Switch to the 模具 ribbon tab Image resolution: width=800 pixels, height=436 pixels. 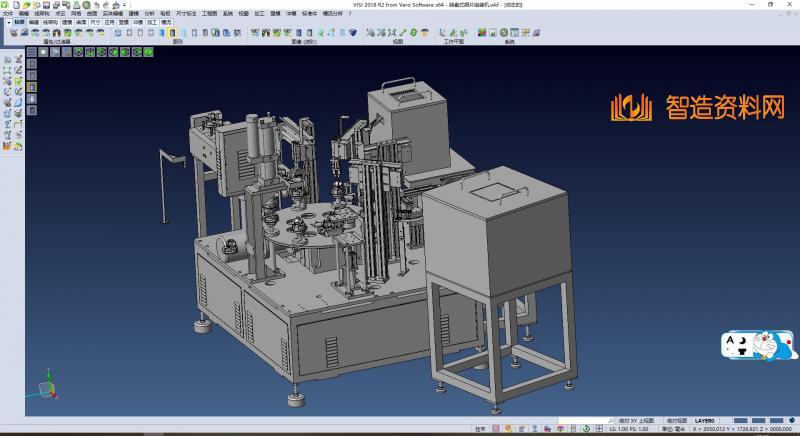(165, 21)
